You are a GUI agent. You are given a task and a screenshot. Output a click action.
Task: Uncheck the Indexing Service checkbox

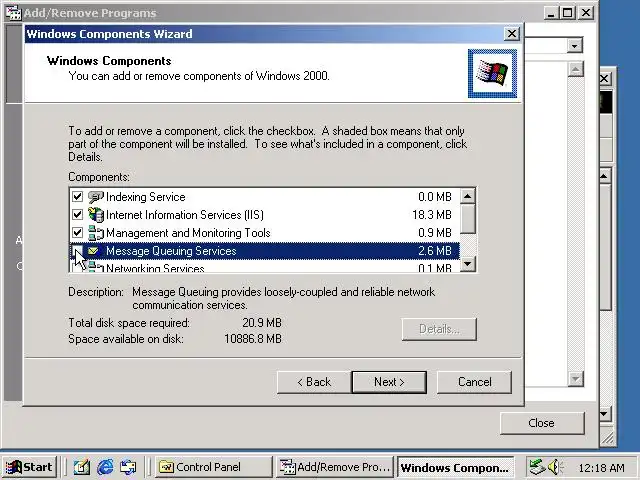(77, 197)
